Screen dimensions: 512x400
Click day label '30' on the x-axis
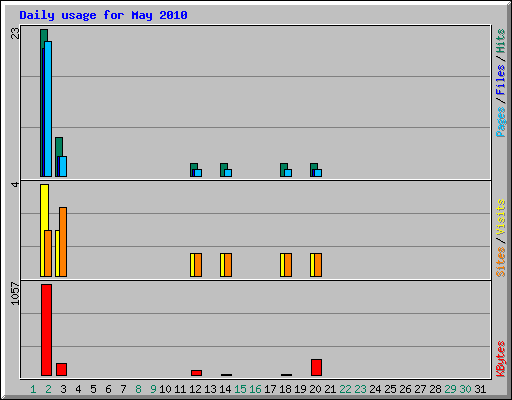[x=465, y=389]
